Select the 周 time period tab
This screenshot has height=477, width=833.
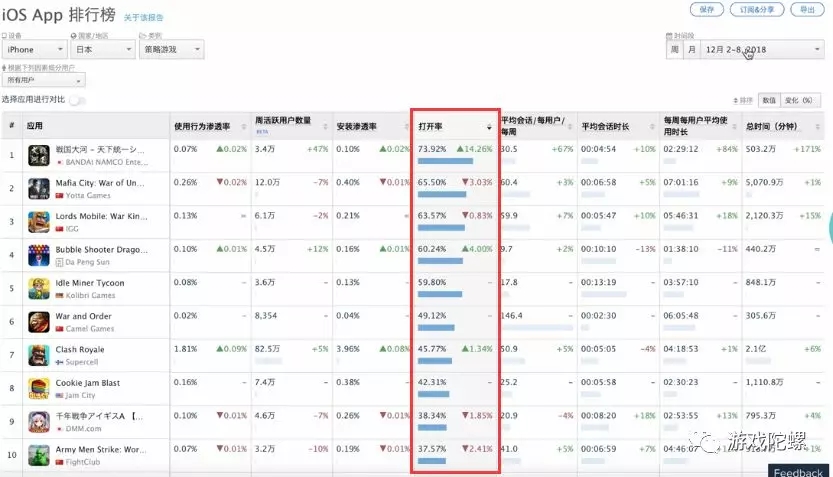tap(675, 49)
